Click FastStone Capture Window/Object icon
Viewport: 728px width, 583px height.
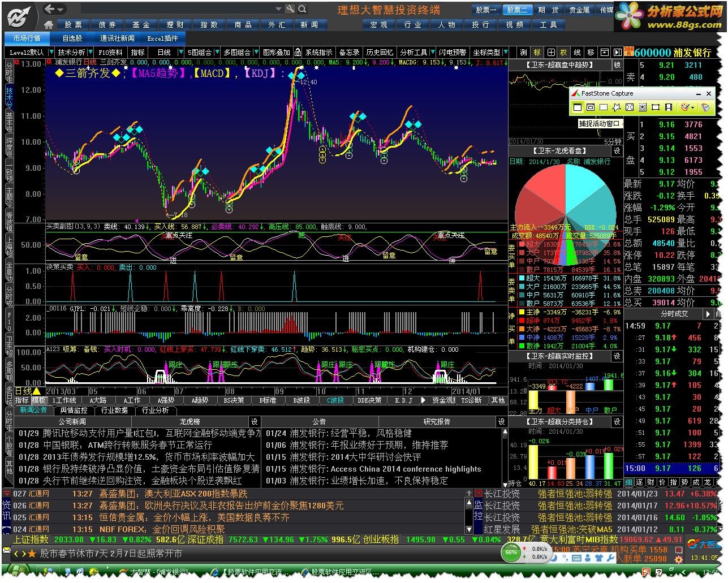(x=591, y=107)
